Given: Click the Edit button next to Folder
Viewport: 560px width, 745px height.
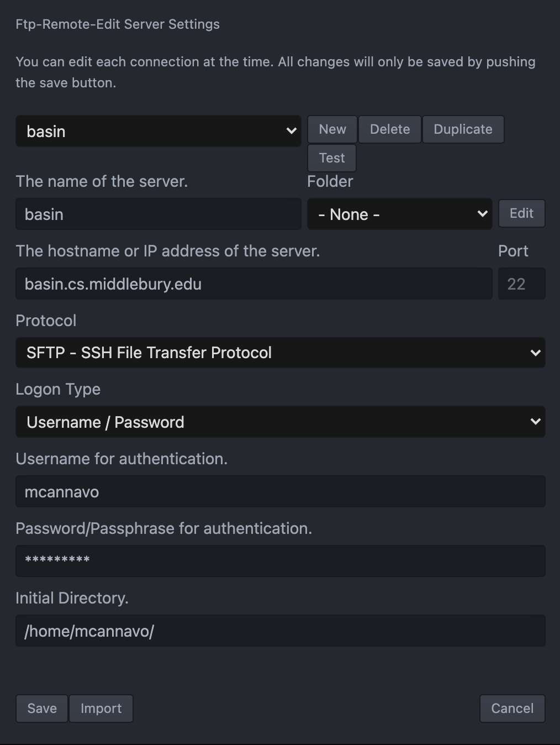Looking at the screenshot, I should coord(521,213).
